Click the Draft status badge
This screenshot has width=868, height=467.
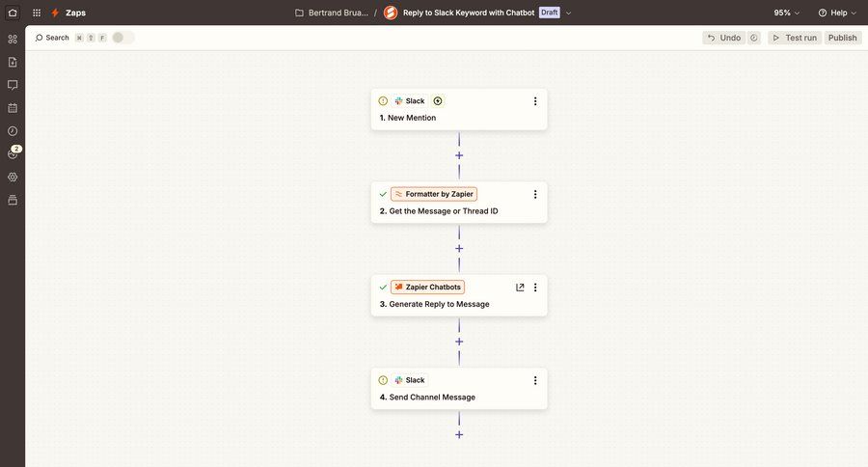pos(549,13)
